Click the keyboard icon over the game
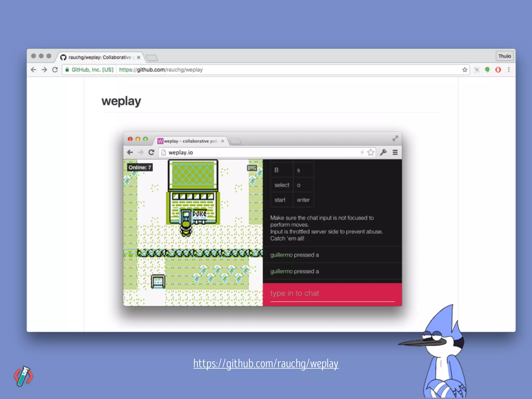 click(x=252, y=168)
